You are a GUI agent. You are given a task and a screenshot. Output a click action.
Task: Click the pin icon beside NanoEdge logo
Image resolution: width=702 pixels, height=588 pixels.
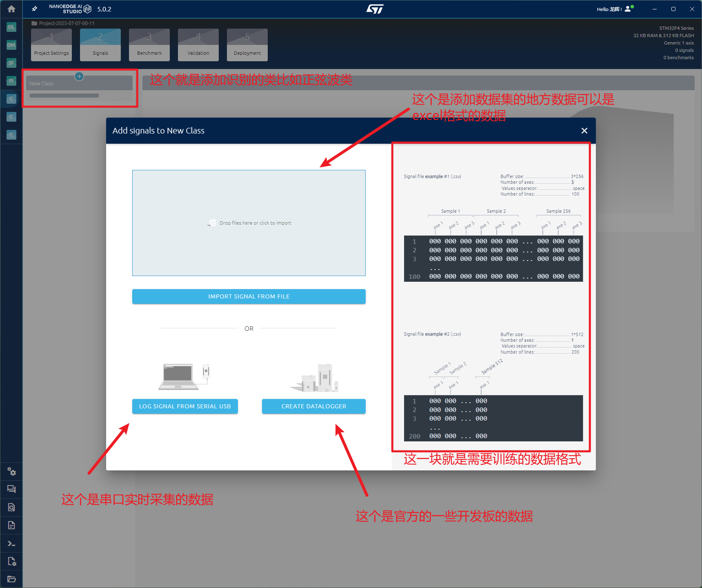pyautogui.click(x=35, y=9)
